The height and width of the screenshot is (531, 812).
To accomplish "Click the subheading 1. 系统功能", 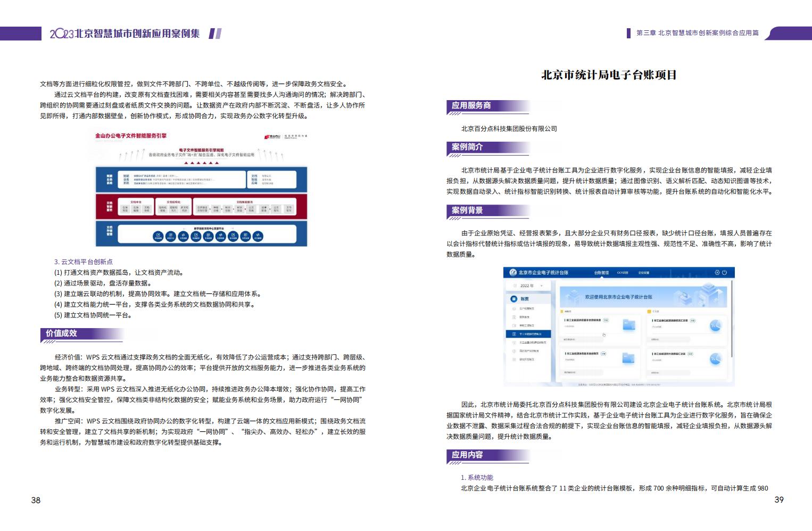I will 477,478.
